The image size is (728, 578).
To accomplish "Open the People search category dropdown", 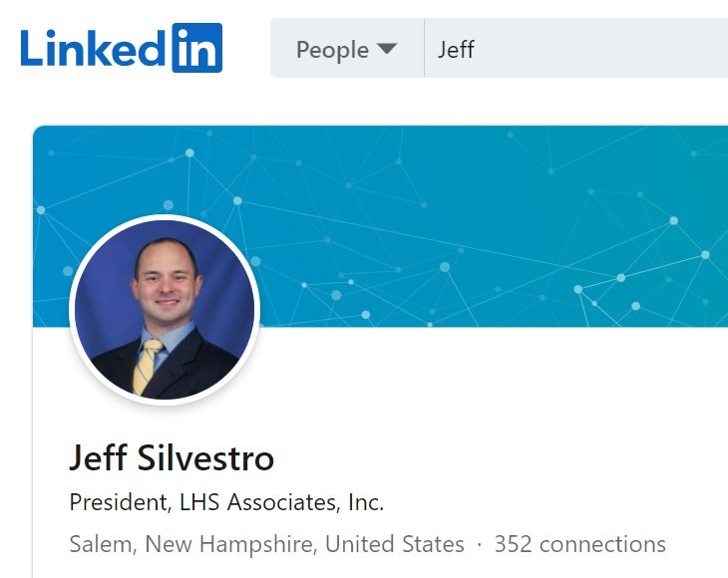I will (346, 49).
